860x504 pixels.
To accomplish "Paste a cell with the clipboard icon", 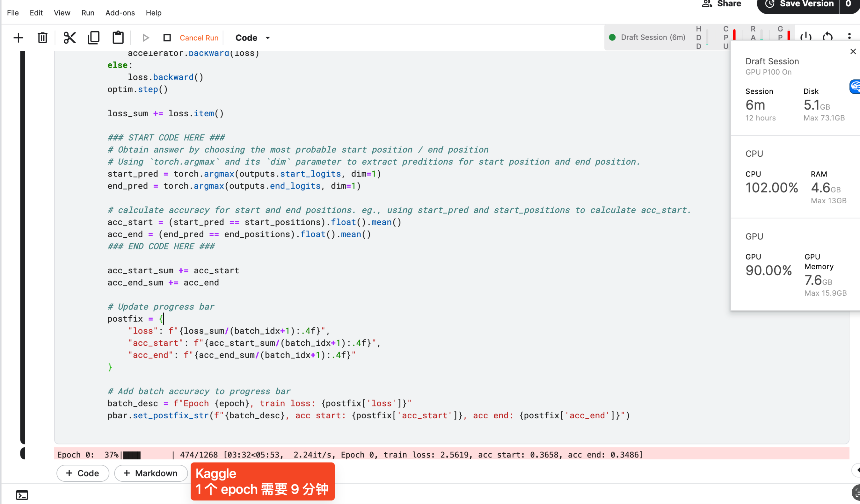I will click(118, 38).
